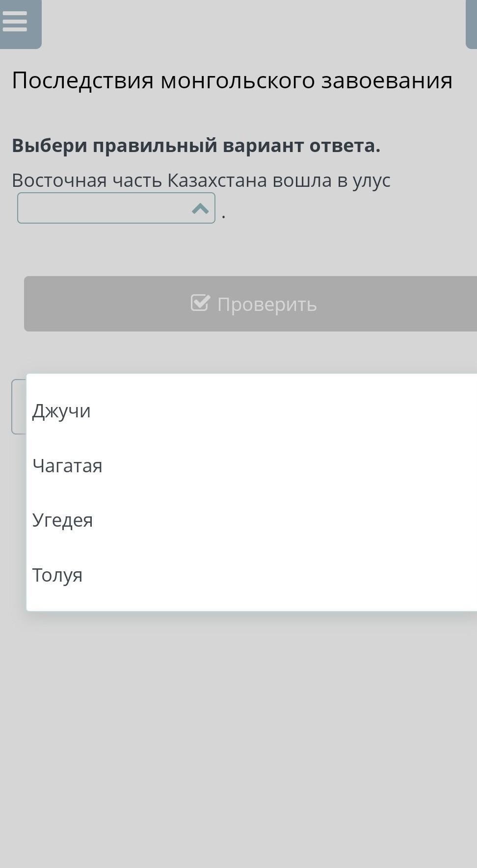Pick Угедея as the answer

pos(63,520)
